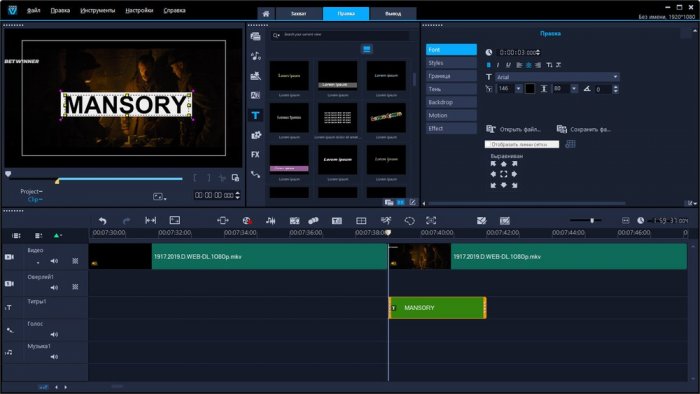The image size is (700, 394).
Task: Toggle Bold text formatting
Action: click(x=488, y=65)
